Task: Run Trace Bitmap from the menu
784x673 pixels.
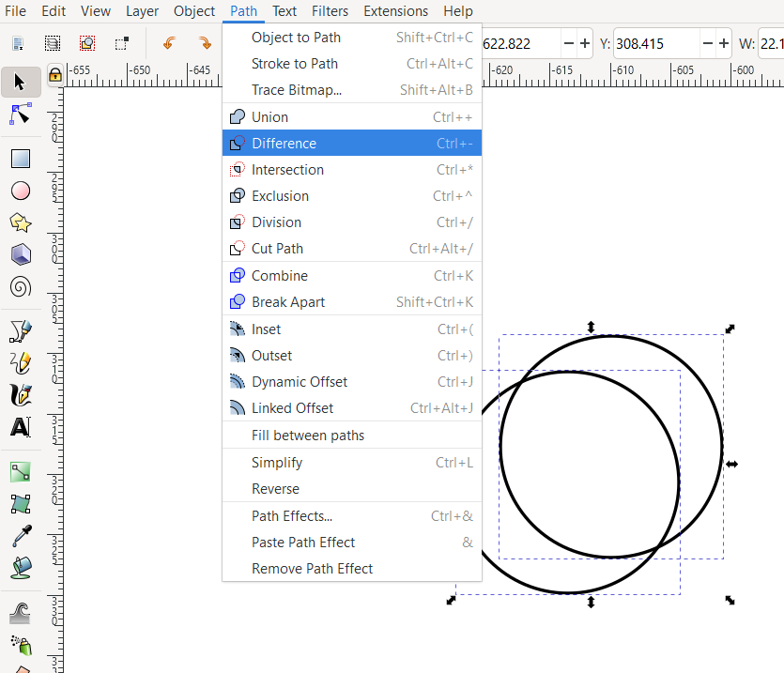Action: tap(294, 89)
